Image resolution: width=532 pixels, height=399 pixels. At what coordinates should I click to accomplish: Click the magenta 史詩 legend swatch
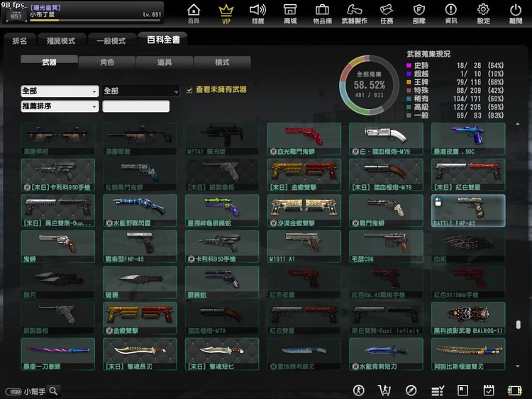409,65
